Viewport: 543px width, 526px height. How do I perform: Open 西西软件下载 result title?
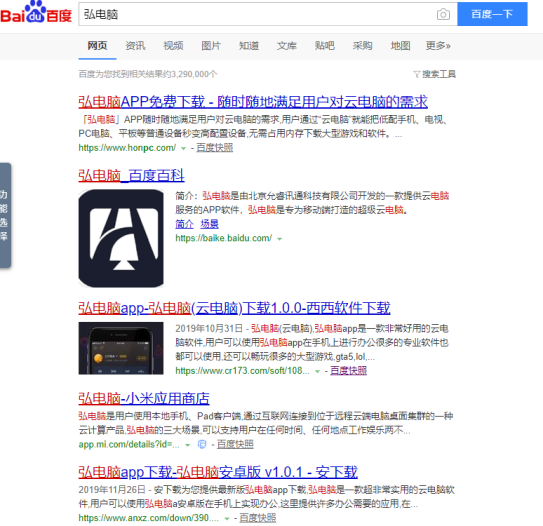[234, 308]
